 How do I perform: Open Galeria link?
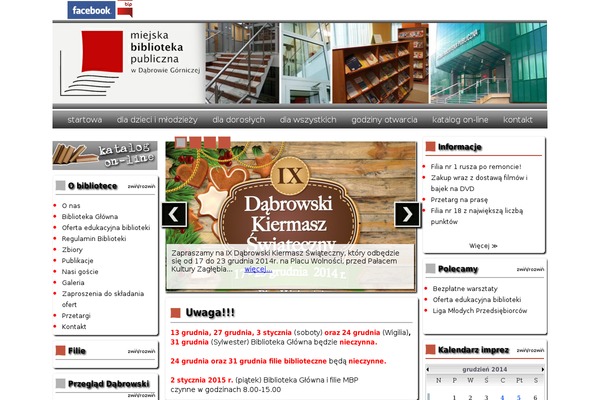(x=73, y=282)
